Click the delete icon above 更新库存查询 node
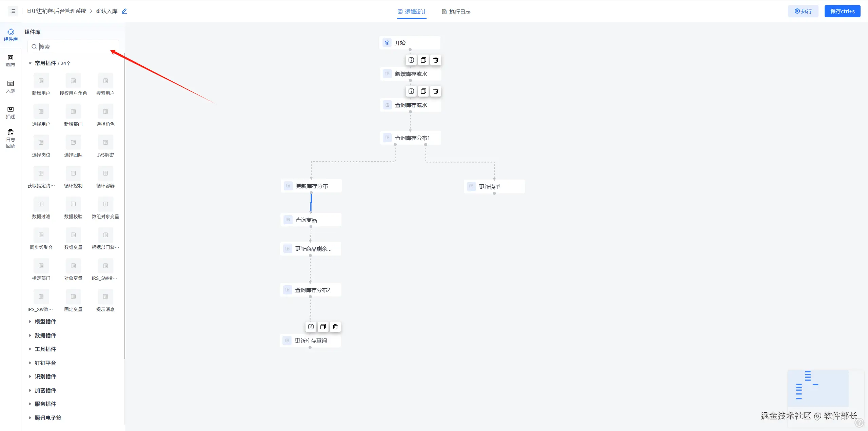 tap(335, 327)
